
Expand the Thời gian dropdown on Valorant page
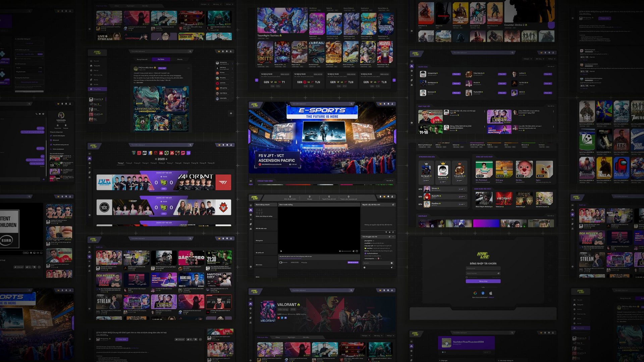[x=366, y=336]
